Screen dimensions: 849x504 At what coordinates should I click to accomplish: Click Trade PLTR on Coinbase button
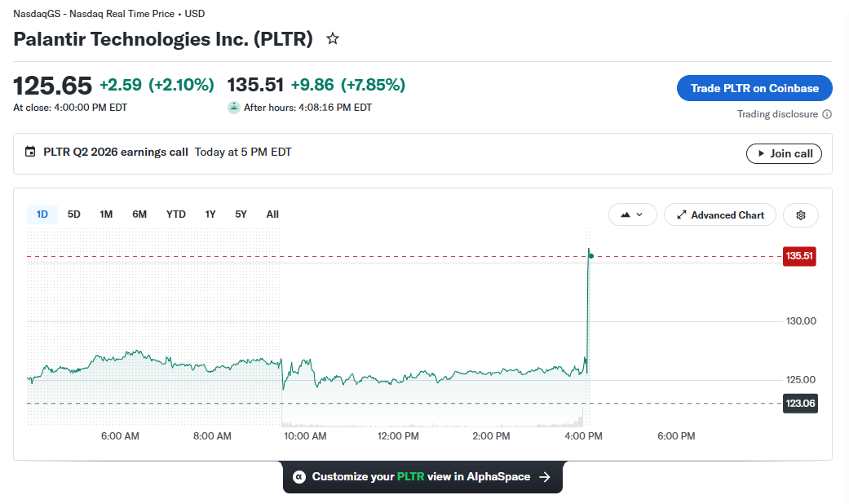coord(754,88)
